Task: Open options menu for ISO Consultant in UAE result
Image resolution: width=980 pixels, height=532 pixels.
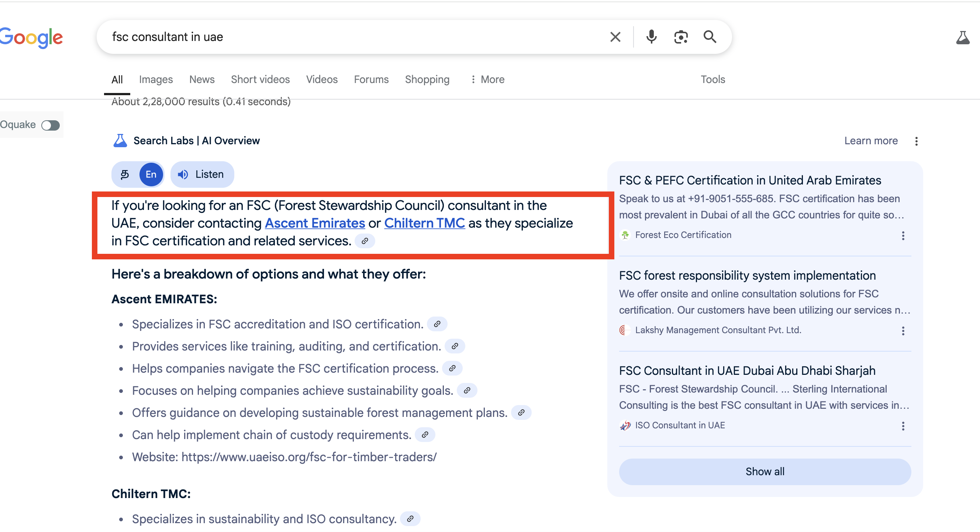Action: [x=903, y=426]
